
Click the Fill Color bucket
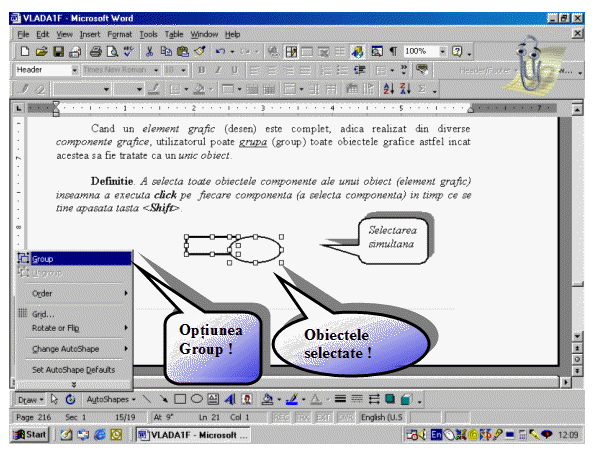267,398
